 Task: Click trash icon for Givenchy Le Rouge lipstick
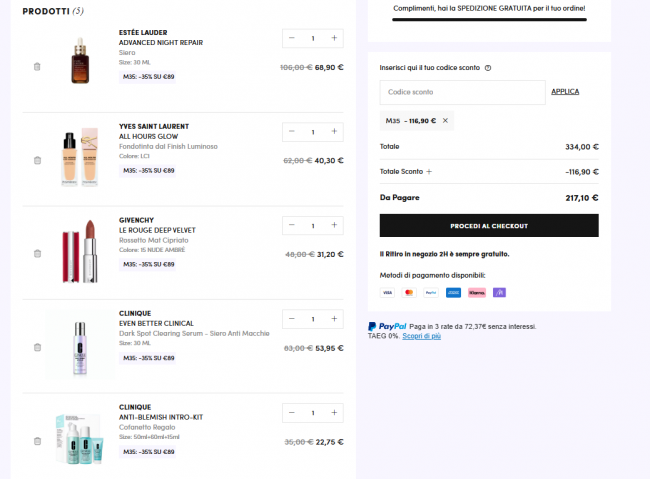37,254
